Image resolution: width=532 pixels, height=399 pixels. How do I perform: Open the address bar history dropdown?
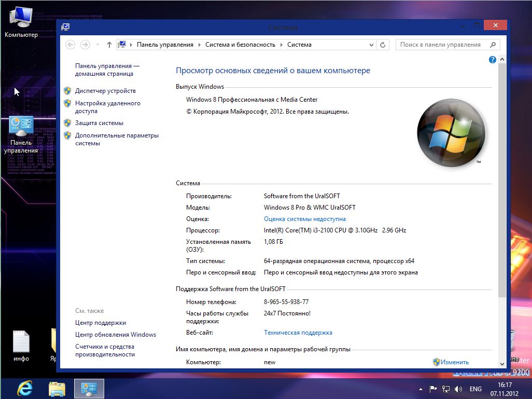coord(371,45)
